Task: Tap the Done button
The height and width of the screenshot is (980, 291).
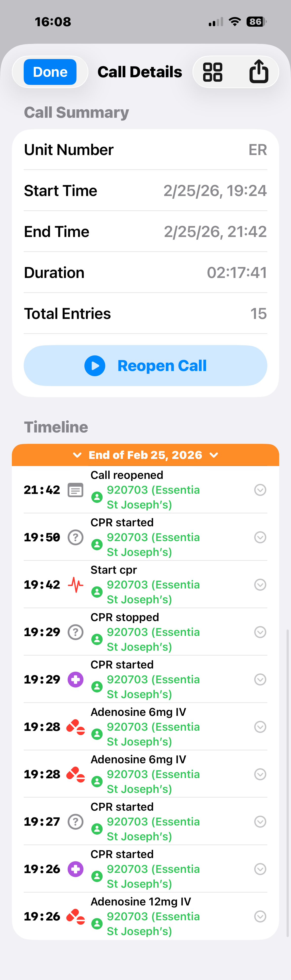Action: coord(49,72)
